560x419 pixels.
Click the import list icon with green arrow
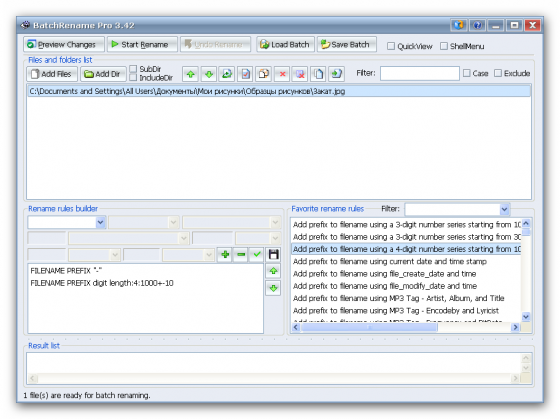(x=336, y=74)
